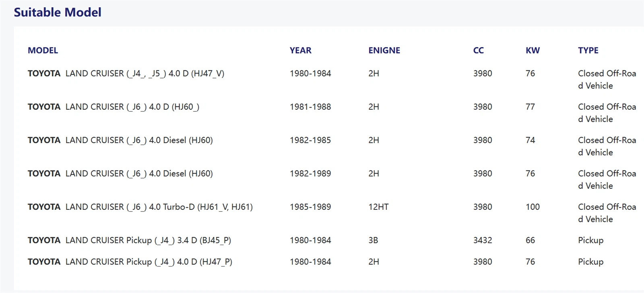
Task: Select 3980 CC in the 1981-1988 row
Action: [483, 107]
